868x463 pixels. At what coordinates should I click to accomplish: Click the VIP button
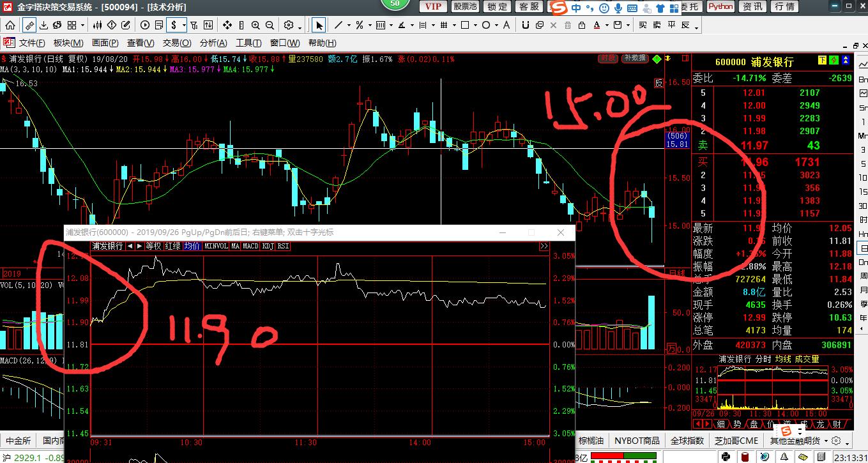[x=433, y=6]
